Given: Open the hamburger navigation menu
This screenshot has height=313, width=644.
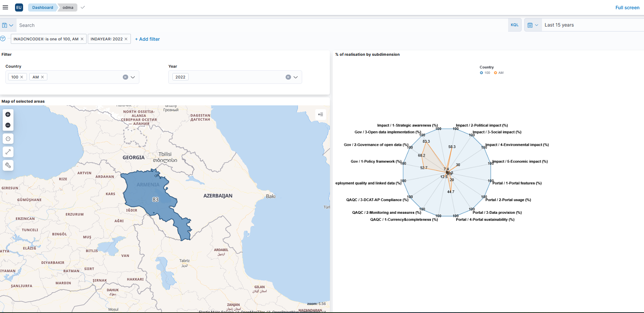Looking at the screenshot, I should [x=5, y=7].
